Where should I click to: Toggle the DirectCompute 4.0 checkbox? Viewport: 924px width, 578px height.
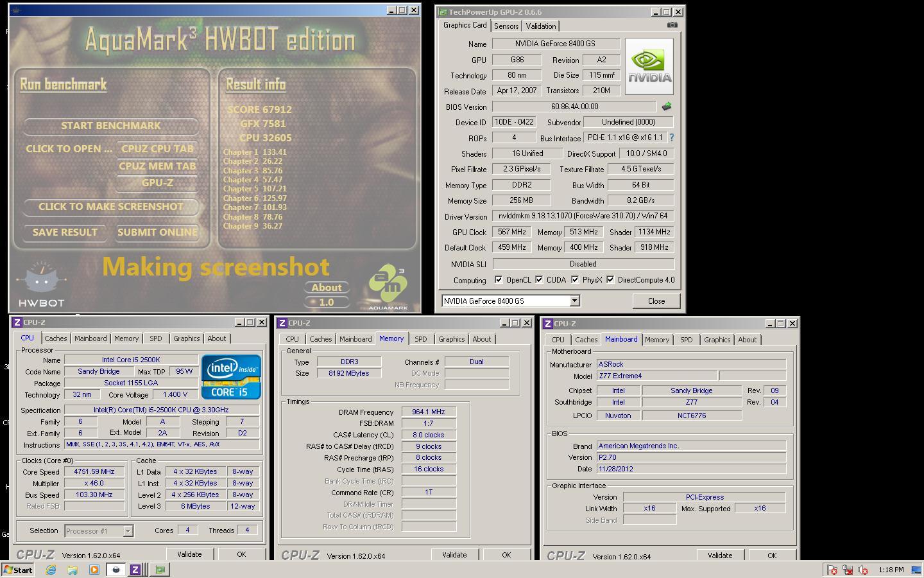[610, 280]
